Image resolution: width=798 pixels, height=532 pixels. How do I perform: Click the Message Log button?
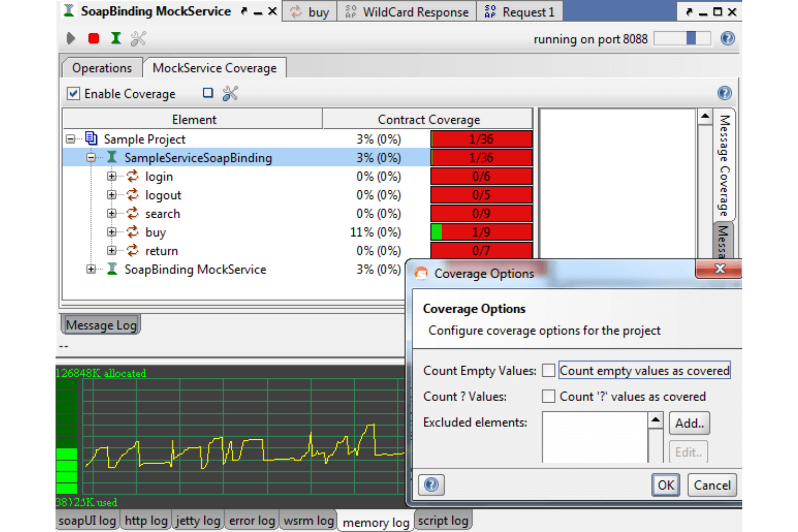pos(101,325)
